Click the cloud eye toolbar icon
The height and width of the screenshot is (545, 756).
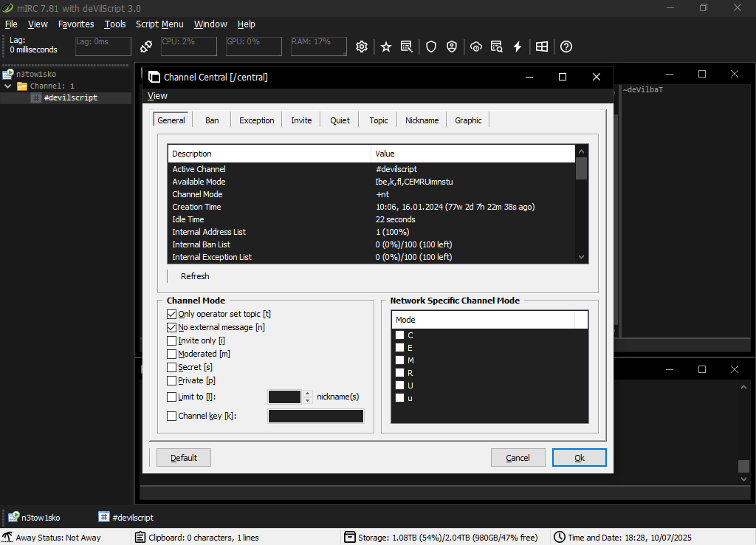(x=476, y=47)
